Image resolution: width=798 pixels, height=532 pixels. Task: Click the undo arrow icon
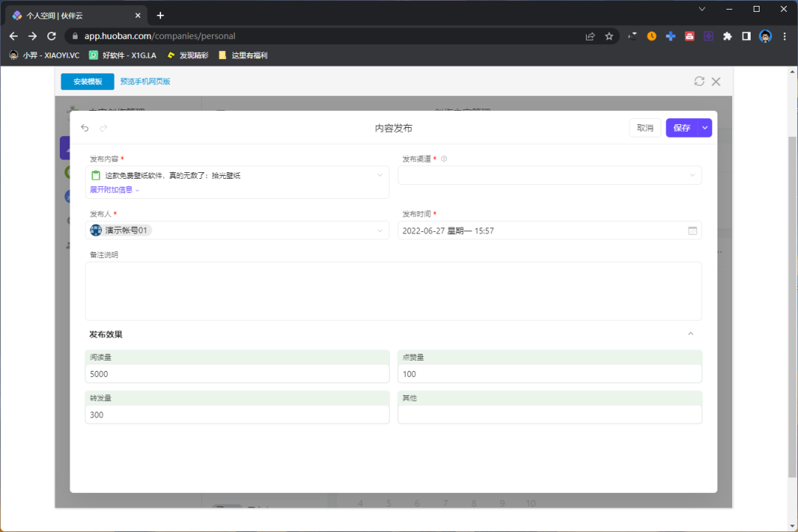point(84,127)
